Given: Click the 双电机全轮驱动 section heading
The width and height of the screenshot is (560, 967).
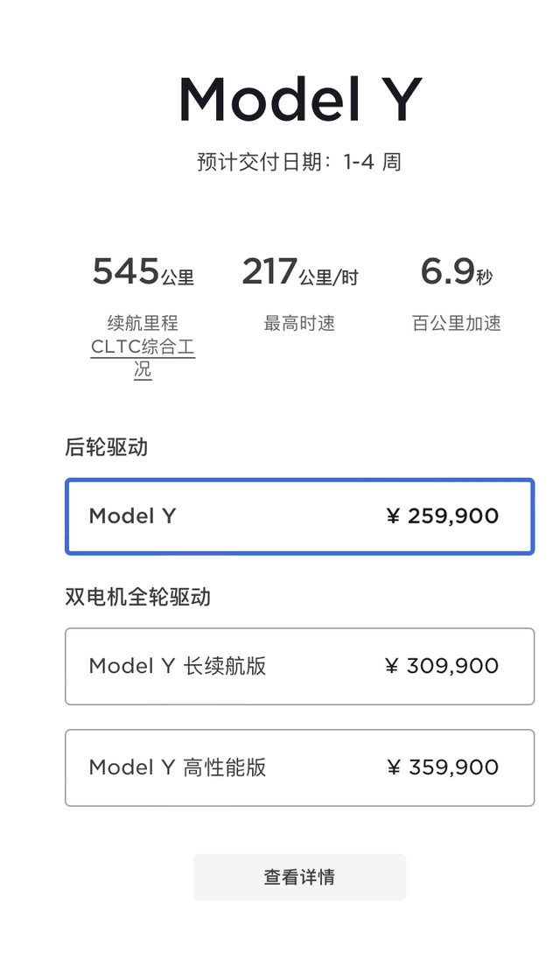Looking at the screenshot, I should click(x=138, y=597).
